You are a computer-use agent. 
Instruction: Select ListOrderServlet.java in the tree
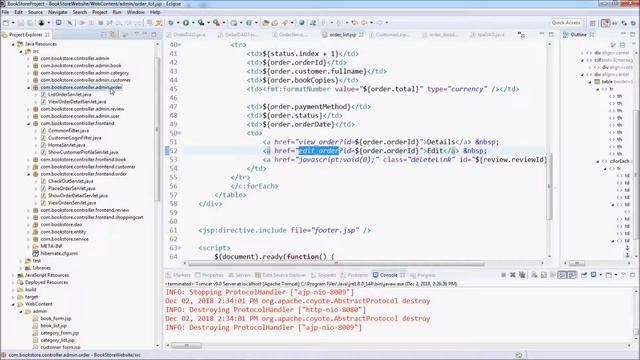[69, 95]
